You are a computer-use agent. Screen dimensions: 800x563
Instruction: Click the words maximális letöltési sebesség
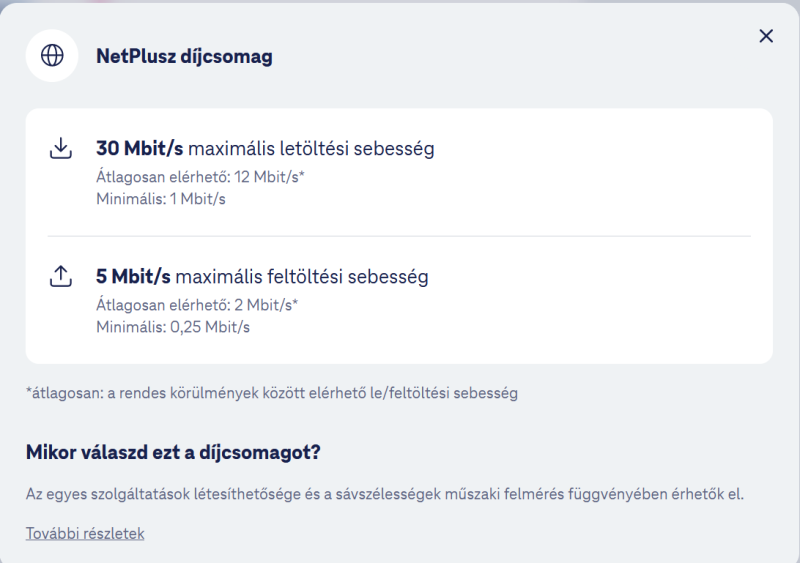click(x=311, y=149)
